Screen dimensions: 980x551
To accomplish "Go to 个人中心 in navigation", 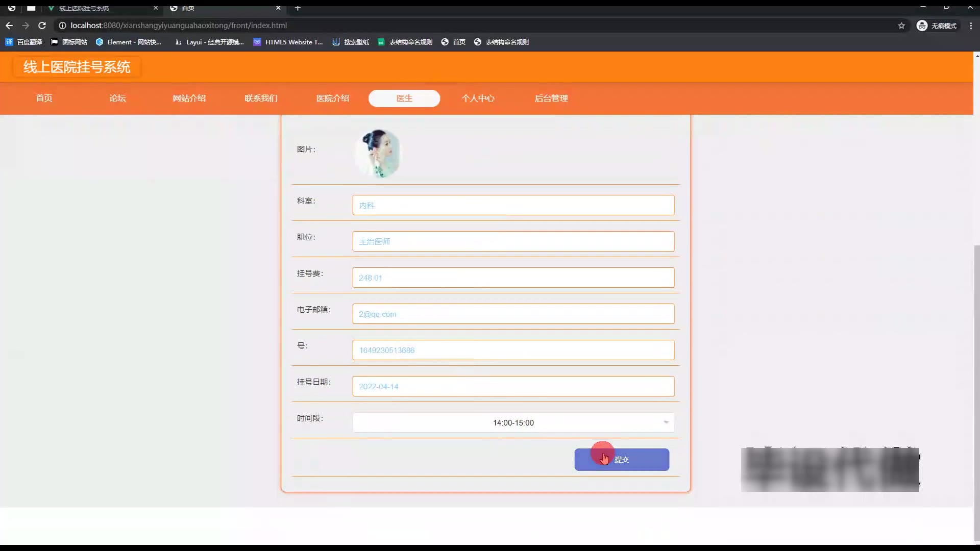I will [478, 98].
